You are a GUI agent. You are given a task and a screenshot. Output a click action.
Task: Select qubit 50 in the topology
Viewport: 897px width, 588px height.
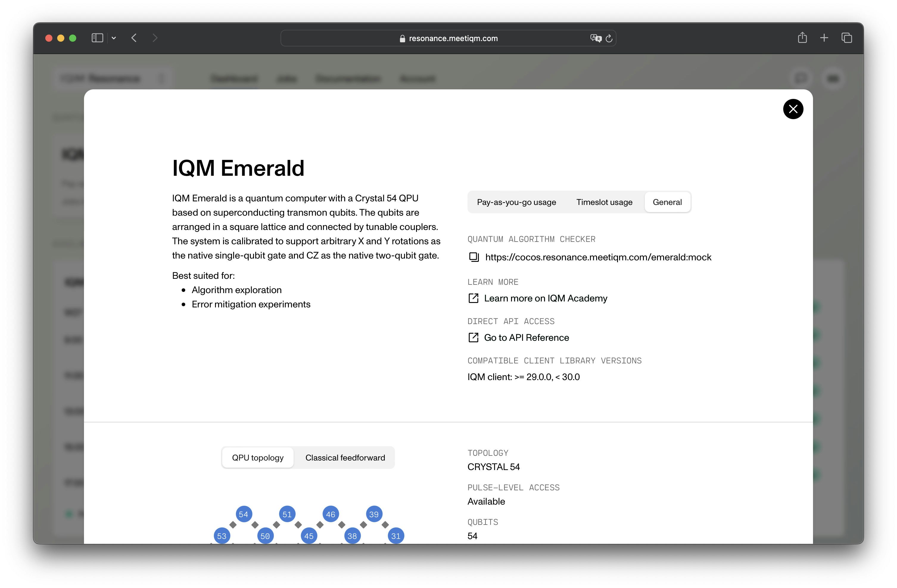pos(265,536)
